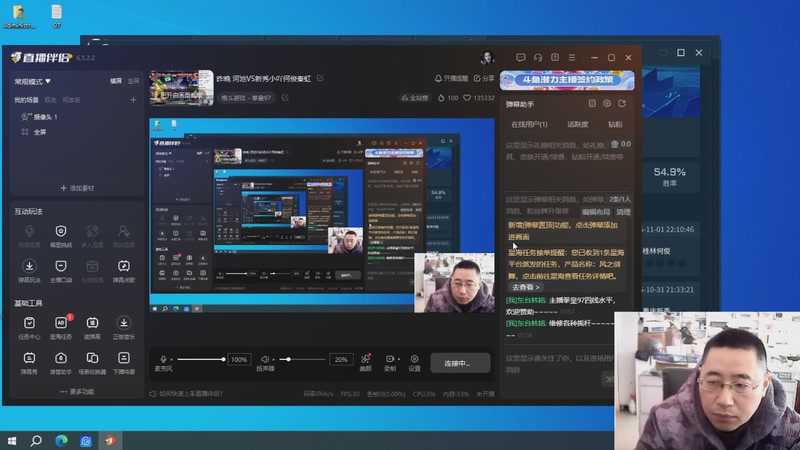Screen dimensions: 800x450
Task: Open the 如何快速上手直播伴侣? help link
Action: point(186,393)
